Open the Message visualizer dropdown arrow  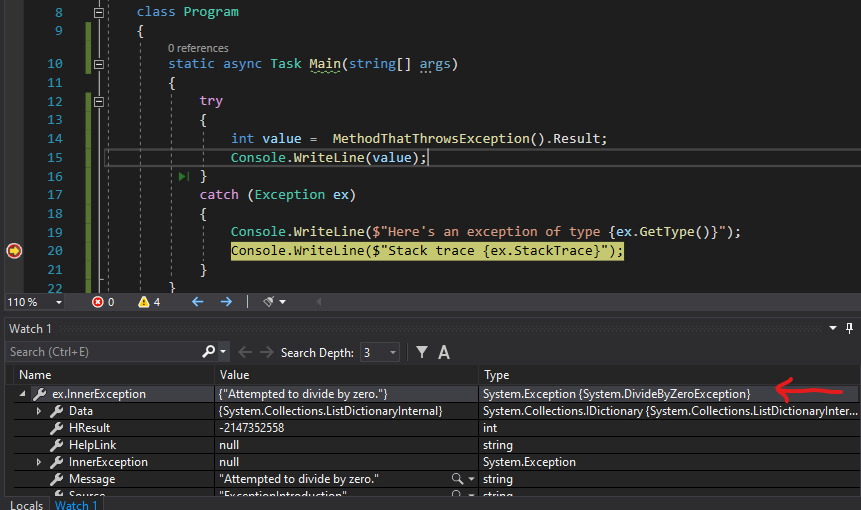tap(471, 479)
